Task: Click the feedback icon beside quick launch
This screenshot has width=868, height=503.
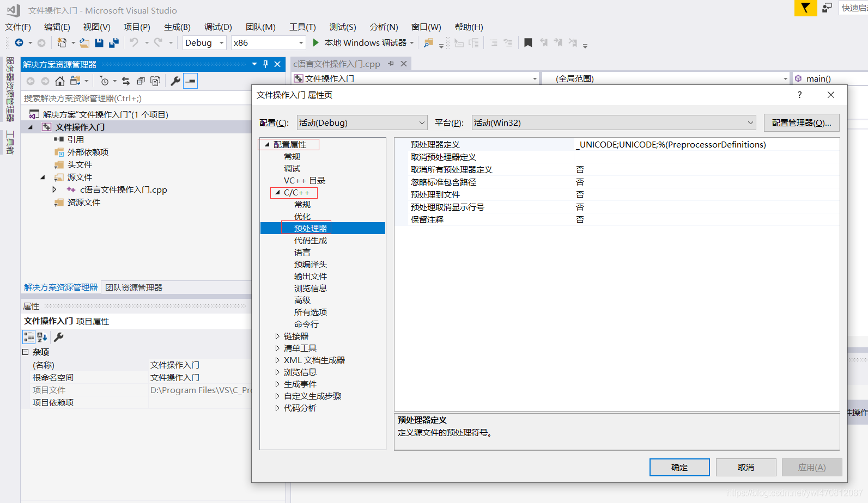Action: [x=827, y=8]
